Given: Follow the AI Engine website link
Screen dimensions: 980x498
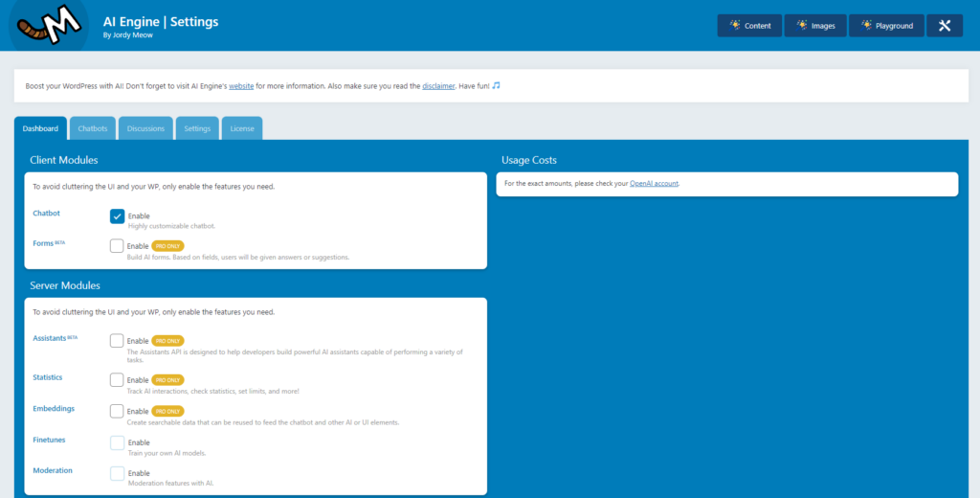Looking at the screenshot, I should coord(240,86).
